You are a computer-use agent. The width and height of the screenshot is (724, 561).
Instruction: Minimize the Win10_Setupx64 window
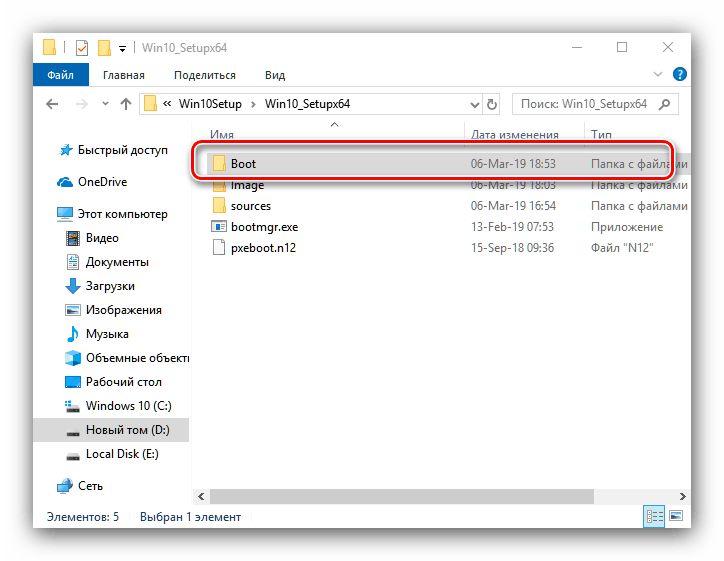click(x=577, y=48)
